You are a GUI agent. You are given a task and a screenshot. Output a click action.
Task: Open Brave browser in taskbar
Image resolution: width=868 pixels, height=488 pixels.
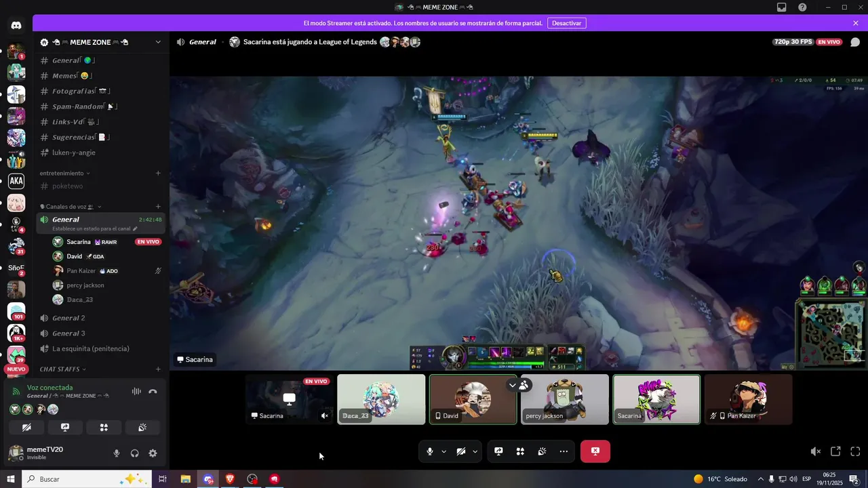(x=230, y=479)
